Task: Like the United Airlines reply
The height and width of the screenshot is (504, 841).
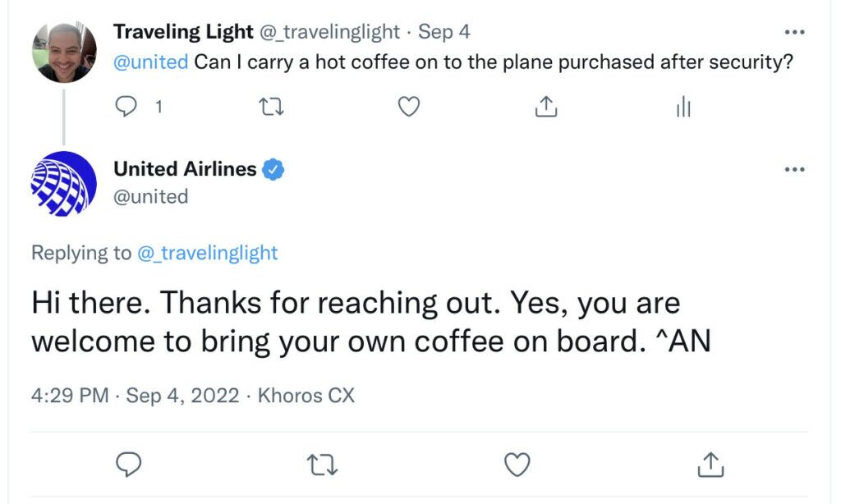Action: (x=517, y=465)
